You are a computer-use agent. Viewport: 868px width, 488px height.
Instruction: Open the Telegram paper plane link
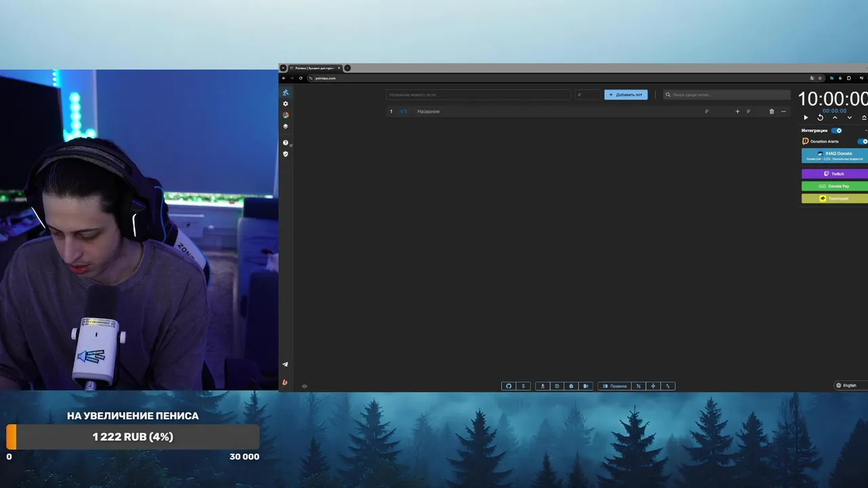pos(285,365)
